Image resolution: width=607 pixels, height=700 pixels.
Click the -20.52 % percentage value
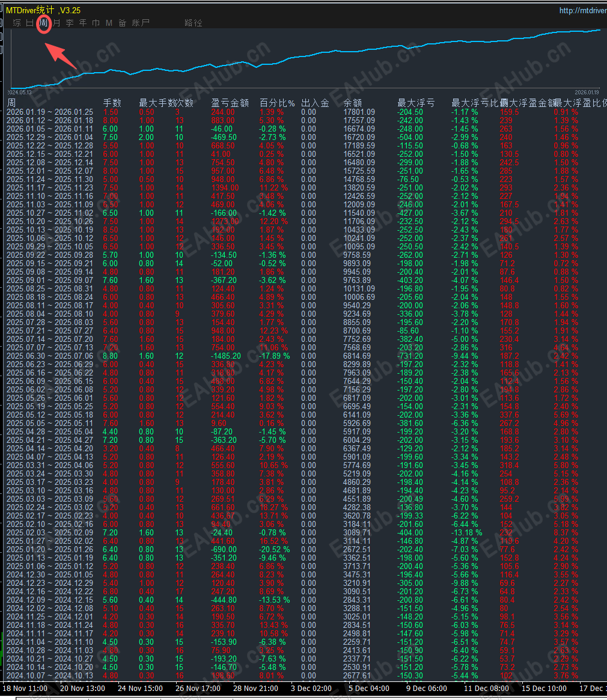(274, 550)
